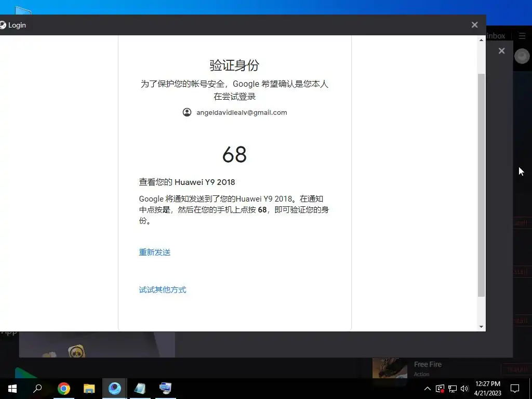
Task: Click the game banner thumbnail below Login window
Action: pyautogui.click(x=97, y=345)
